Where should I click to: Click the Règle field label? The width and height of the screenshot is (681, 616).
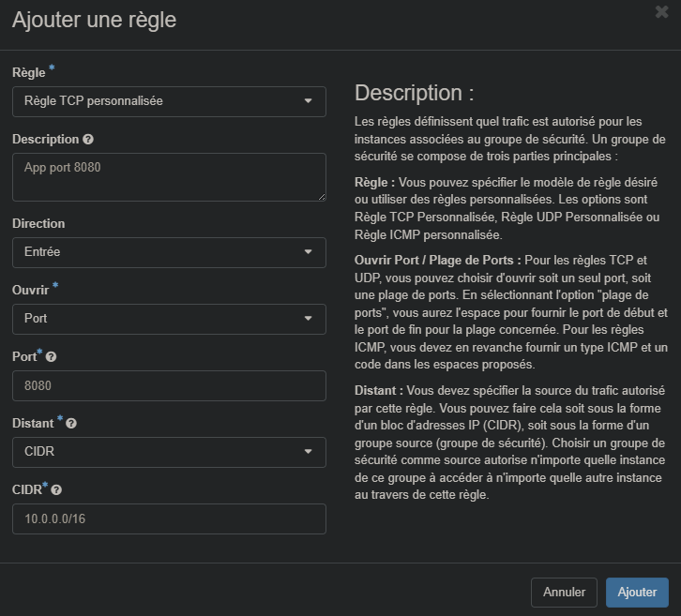click(x=28, y=73)
